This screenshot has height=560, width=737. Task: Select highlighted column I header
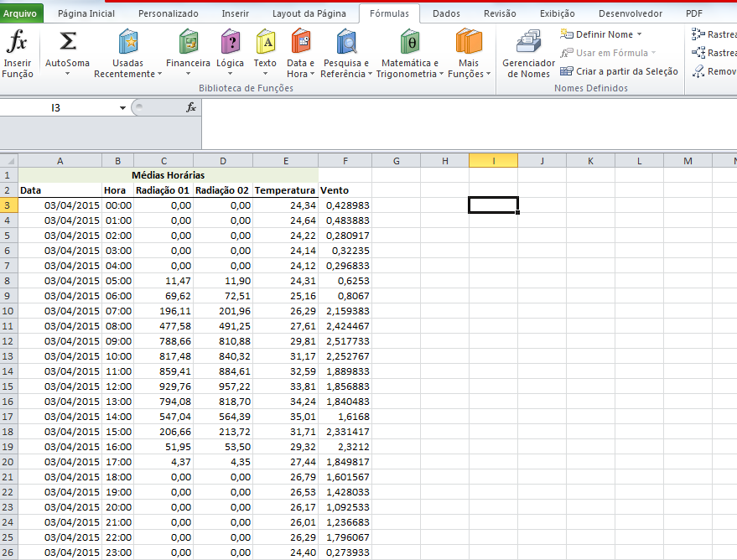click(494, 161)
